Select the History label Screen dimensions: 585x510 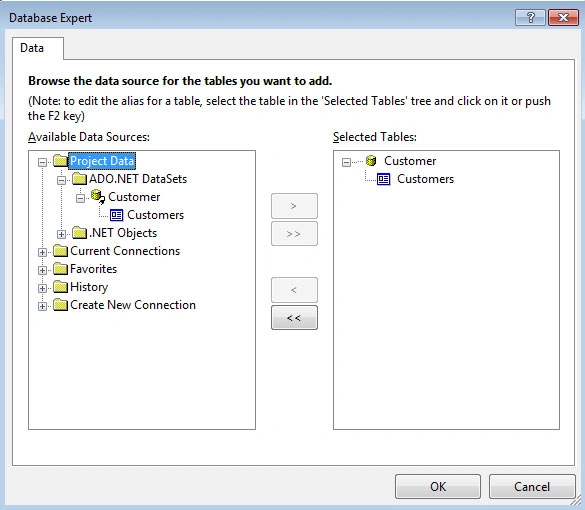89,287
